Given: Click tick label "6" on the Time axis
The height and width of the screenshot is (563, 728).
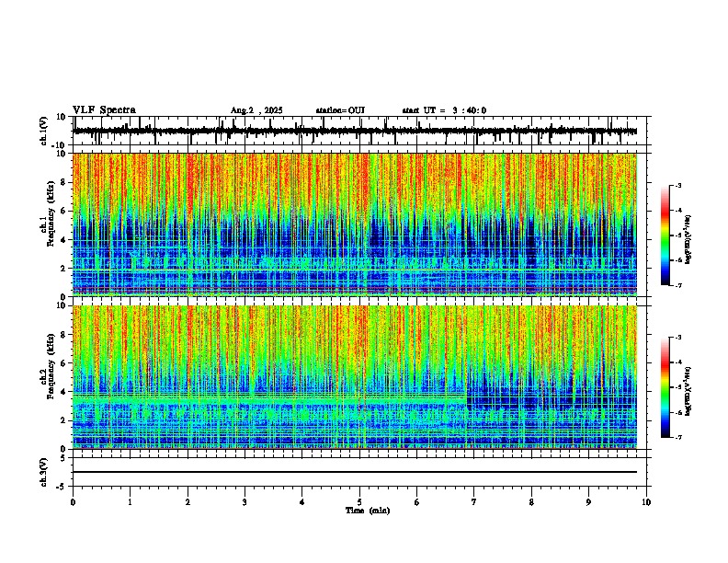Looking at the screenshot, I should point(417,502).
